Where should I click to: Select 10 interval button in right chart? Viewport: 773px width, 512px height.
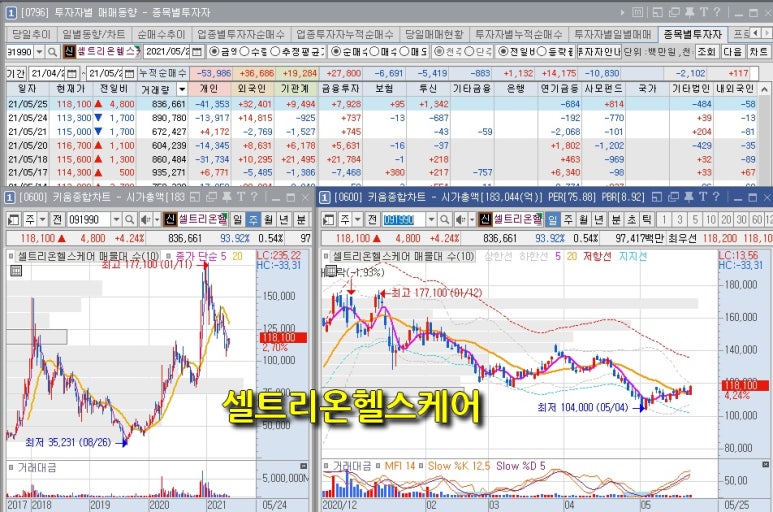tap(710, 220)
